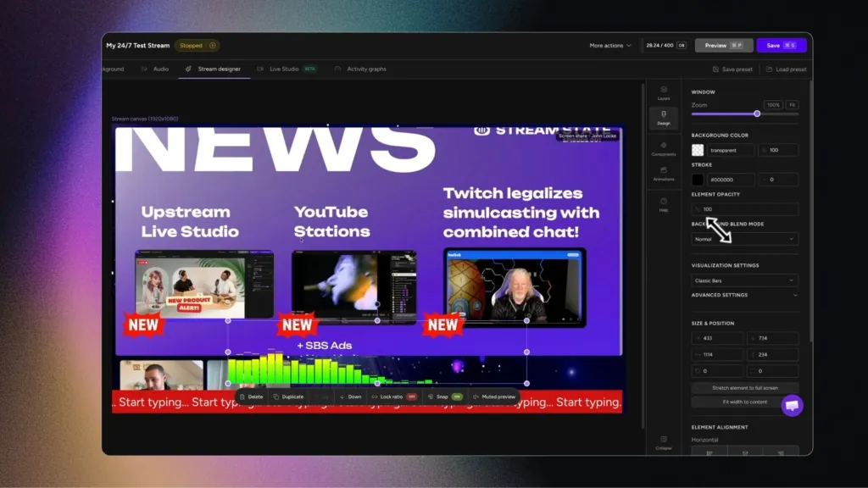
Task: Click the stroke width field showing 0
Action: [778, 180]
